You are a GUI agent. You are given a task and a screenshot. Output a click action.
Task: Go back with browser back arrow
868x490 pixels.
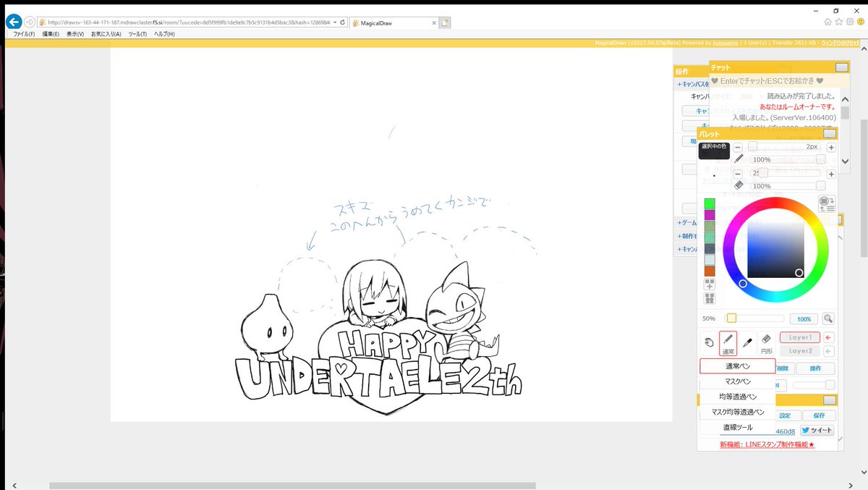click(x=12, y=22)
